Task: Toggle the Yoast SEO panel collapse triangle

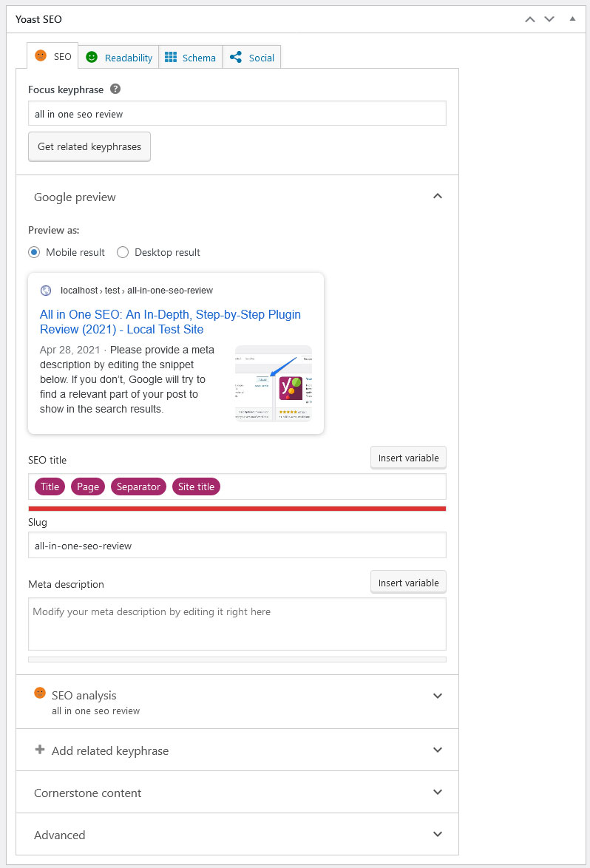Action: click(x=572, y=18)
